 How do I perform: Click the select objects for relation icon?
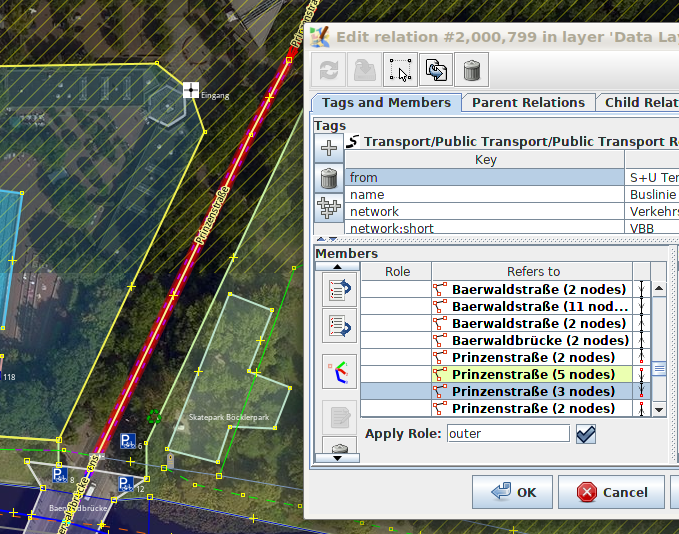[400, 70]
